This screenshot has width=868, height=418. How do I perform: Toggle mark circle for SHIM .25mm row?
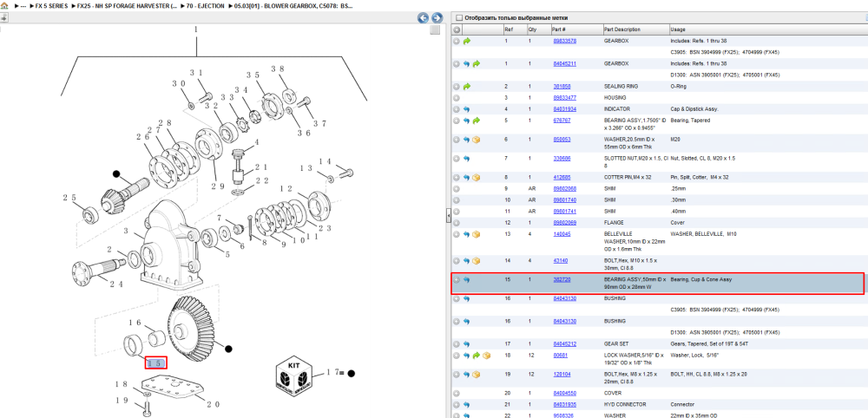457,188
